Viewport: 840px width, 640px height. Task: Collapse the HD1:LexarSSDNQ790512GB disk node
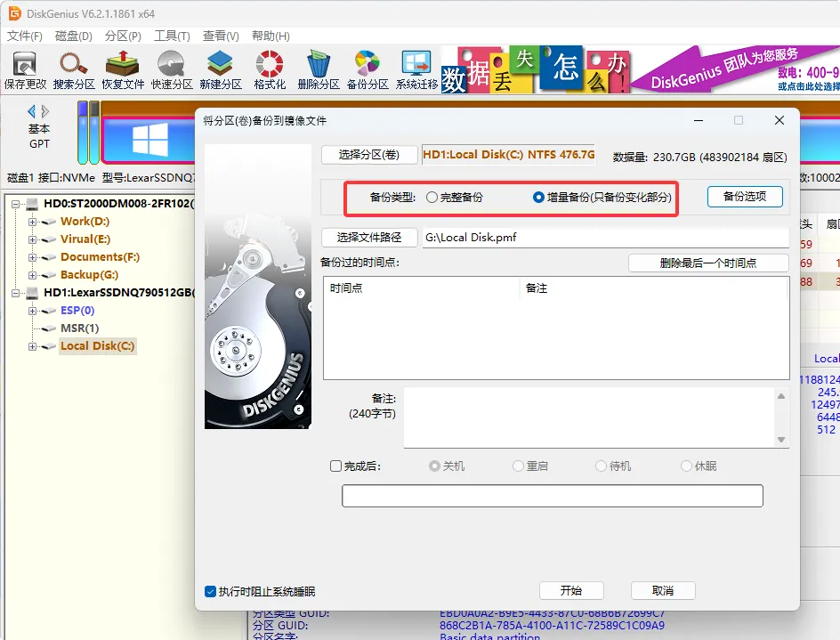[x=15, y=293]
